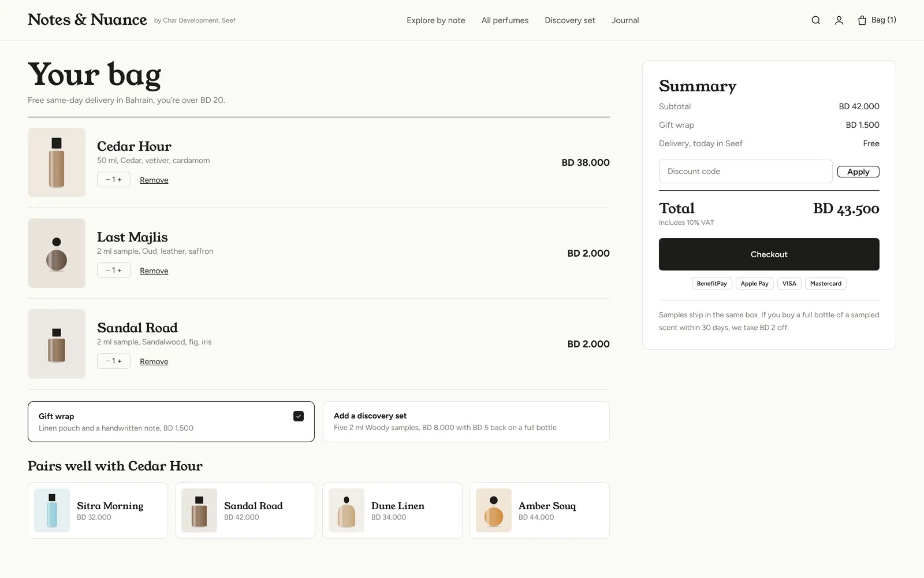Add a discovery set card
This screenshot has width=924, height=578.
tap(466, 422)
